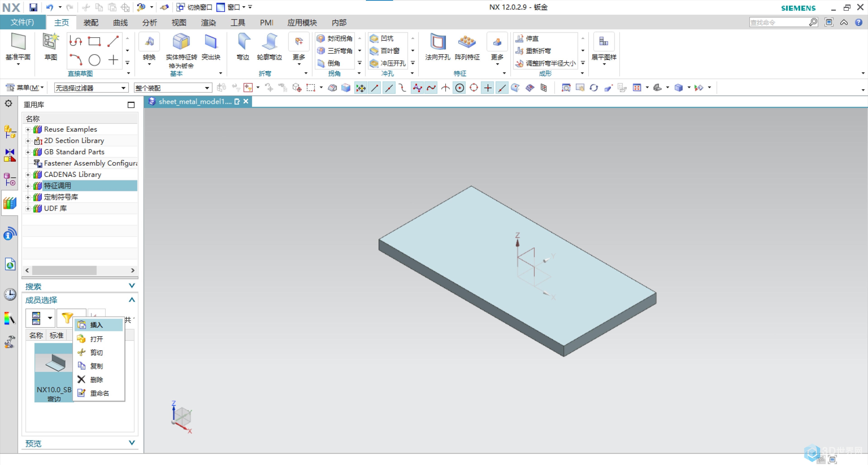868x465 pixels.
Task: Toggle the Enable Snap Point button
Action: [361, 88]
